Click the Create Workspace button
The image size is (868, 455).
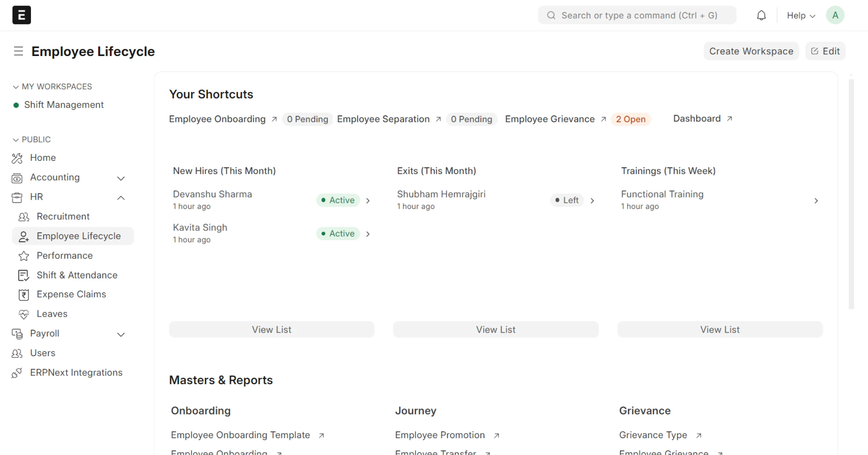click(751, 51)
